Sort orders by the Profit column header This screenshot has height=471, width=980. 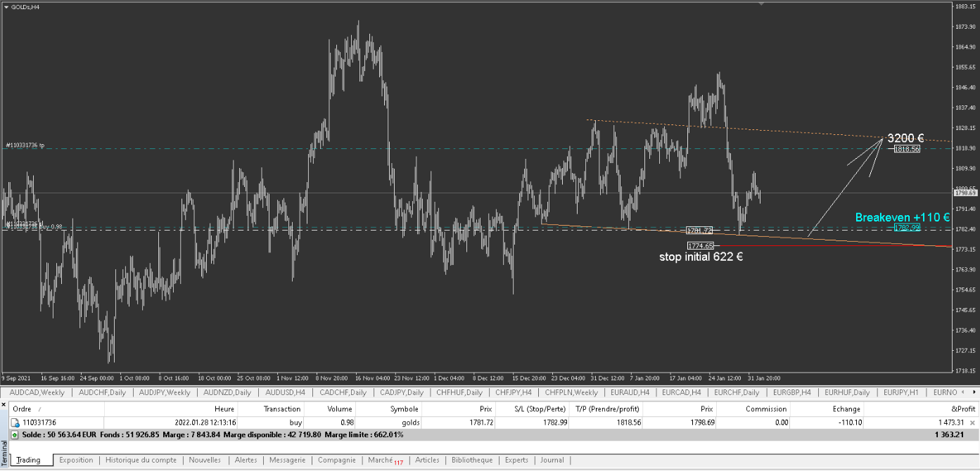(x=963, y=409)
